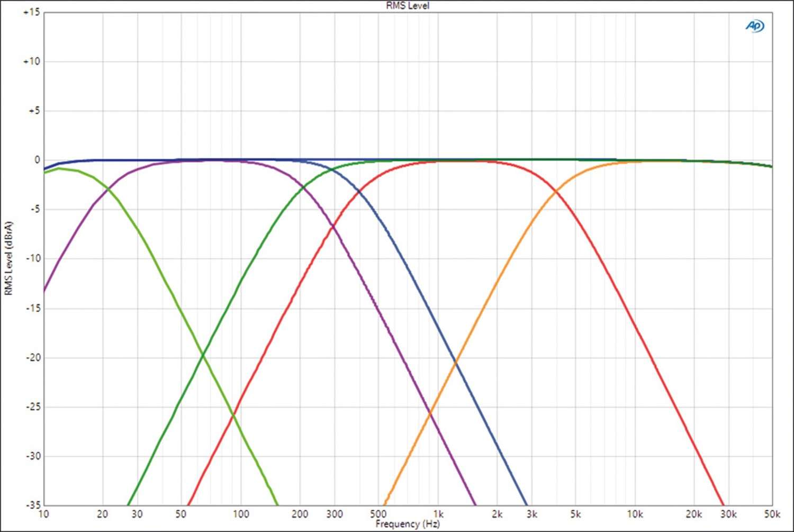Image resolution: width=794 pixels, height=532 pixels.
Task: Click the +5 y-axis value
Action: [34, 111]
